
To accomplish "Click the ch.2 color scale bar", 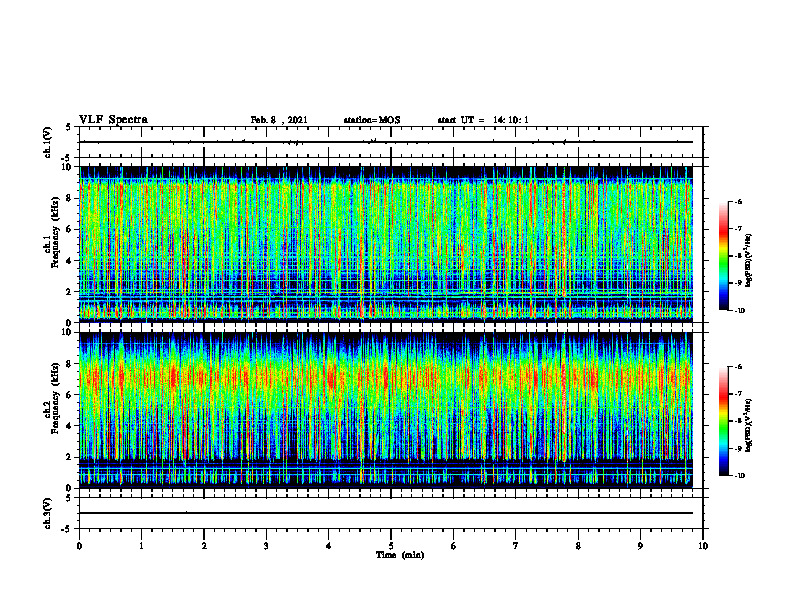I will pyautogui.click(x=723, y=421).
